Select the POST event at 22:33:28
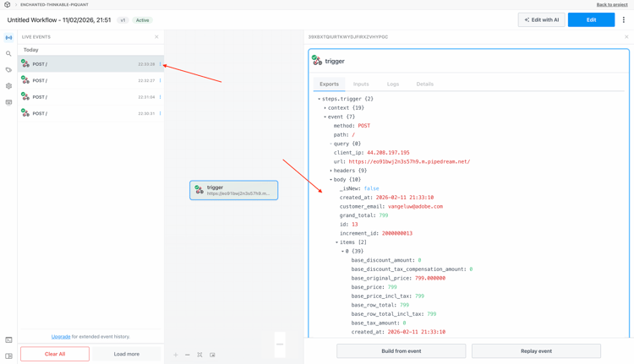 pos(90,64)
